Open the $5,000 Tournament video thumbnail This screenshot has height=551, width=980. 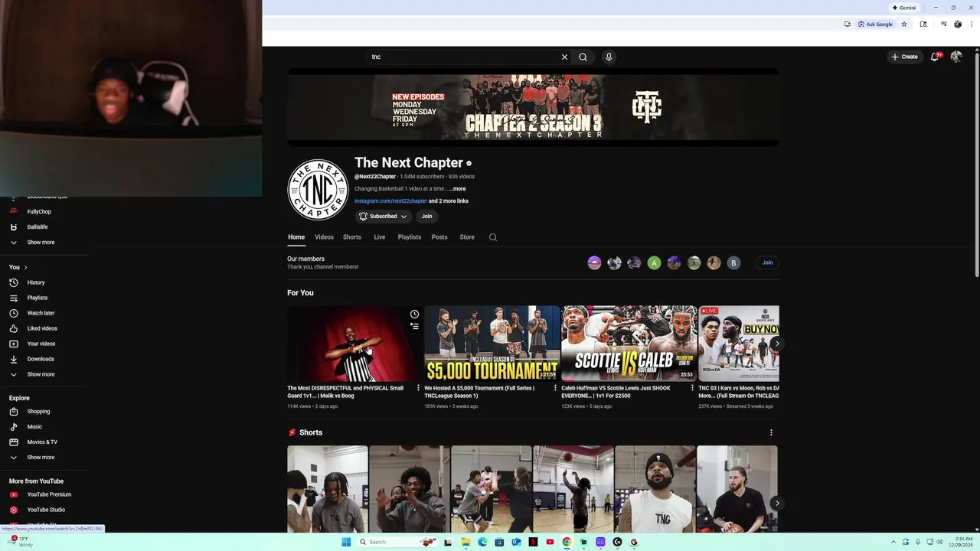492,344
